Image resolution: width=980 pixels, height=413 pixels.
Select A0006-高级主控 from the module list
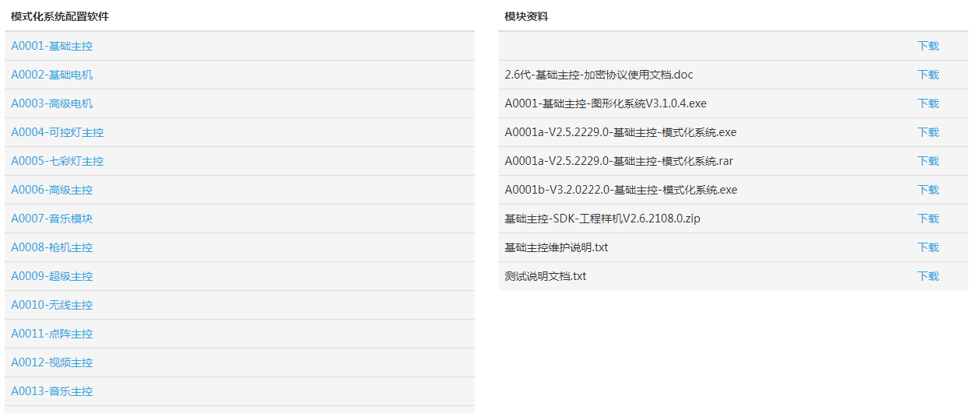point(51,190)
